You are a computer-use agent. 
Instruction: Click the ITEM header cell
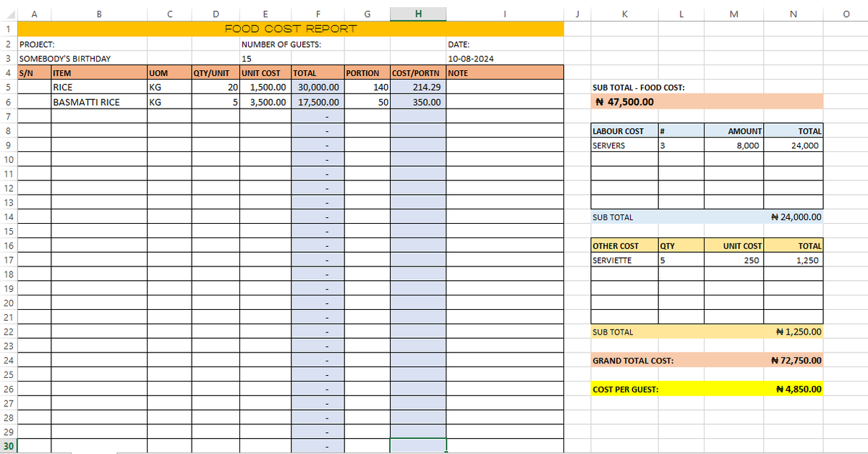98,73
